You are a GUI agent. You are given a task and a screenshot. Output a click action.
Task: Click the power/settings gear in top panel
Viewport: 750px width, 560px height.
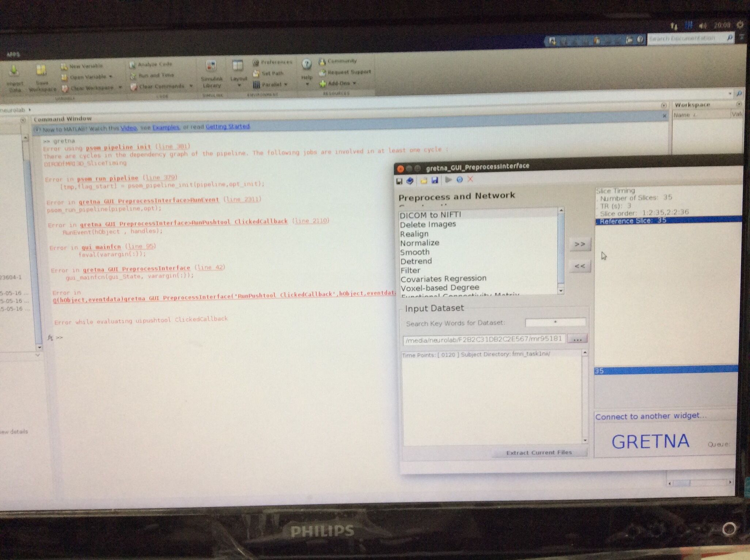[x=740, y=24]
